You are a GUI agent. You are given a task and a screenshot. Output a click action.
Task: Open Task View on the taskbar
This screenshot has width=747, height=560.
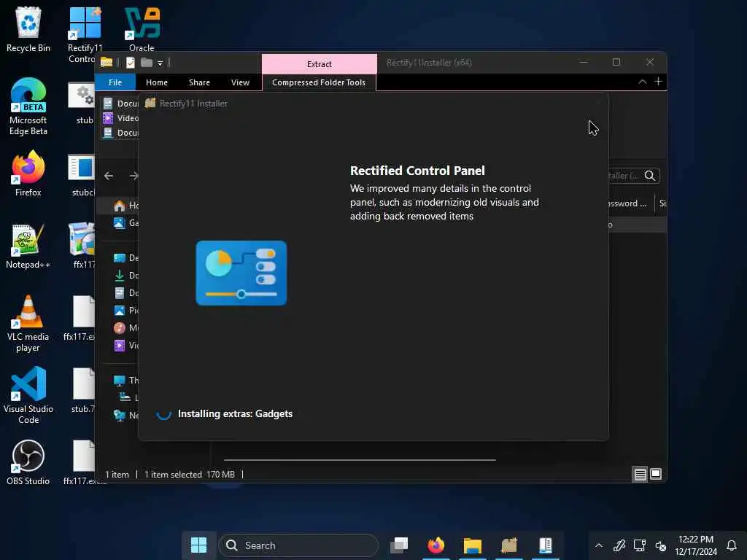pos(399,545)
